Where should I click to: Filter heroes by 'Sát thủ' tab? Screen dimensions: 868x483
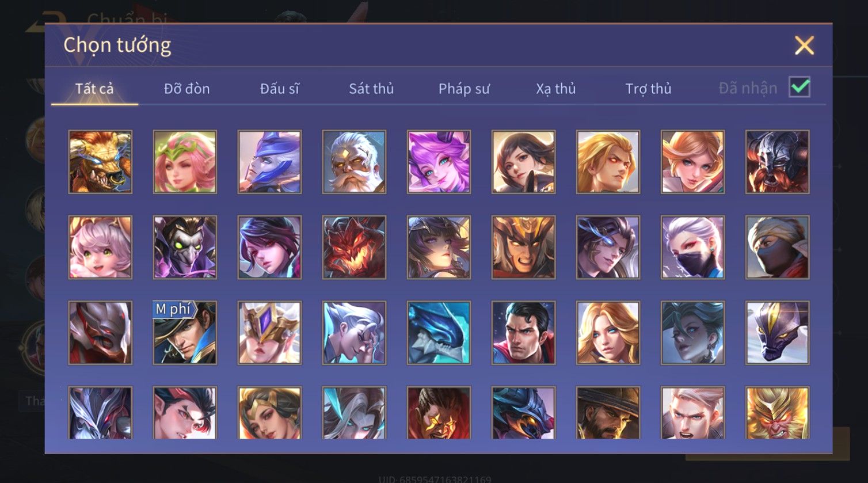coord(371,89)
